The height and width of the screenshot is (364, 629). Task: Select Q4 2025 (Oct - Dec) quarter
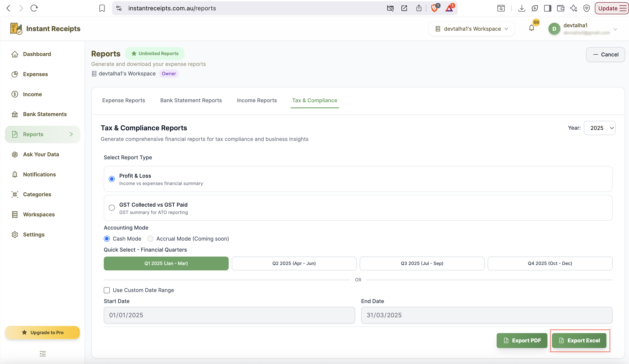click(x=550, y=263)
